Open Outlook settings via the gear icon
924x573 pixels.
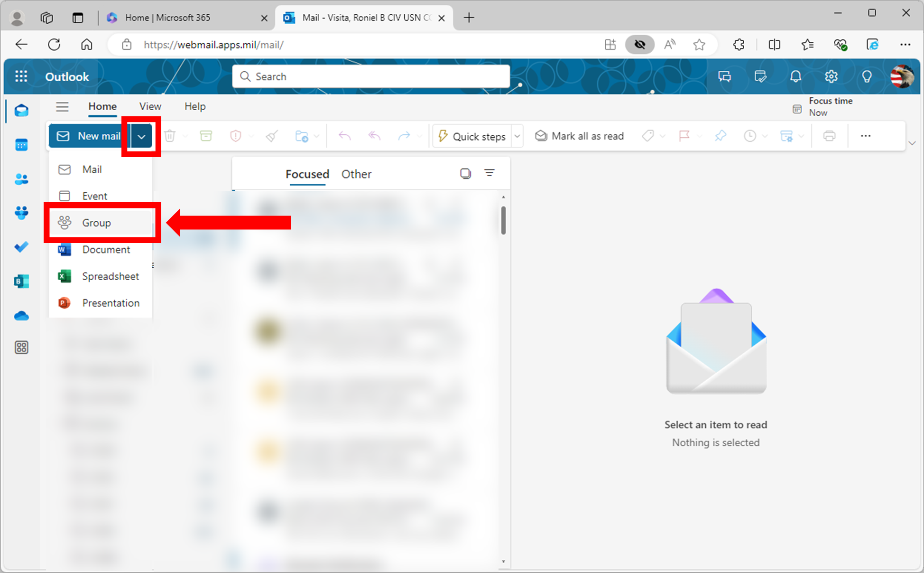[x=832, y=76]
